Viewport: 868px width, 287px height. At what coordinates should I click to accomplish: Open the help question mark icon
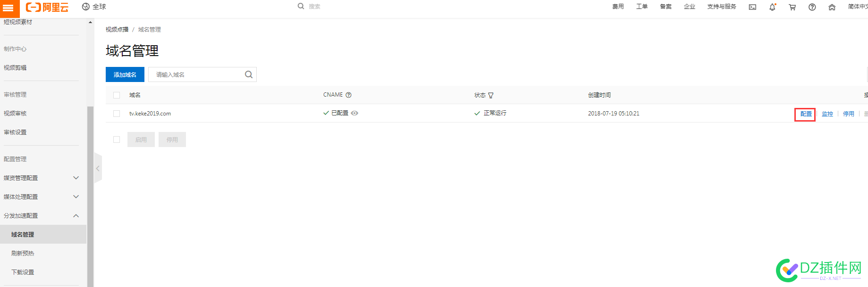tap(812, 7)
